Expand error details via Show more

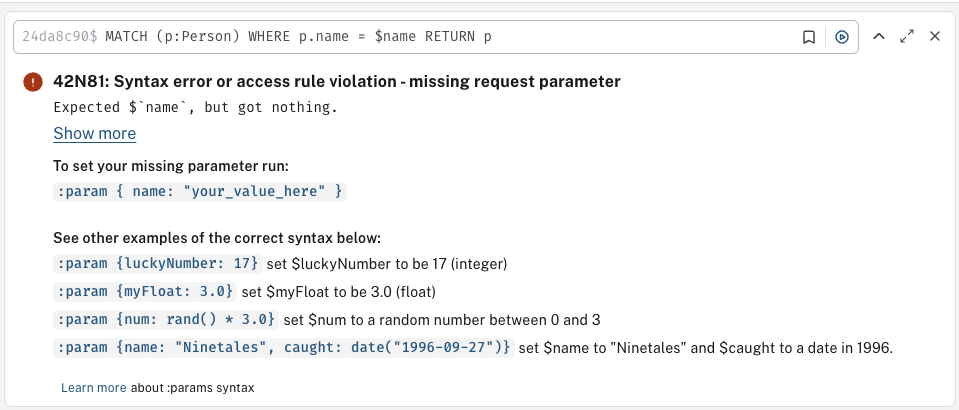click(x=94, y=134)
